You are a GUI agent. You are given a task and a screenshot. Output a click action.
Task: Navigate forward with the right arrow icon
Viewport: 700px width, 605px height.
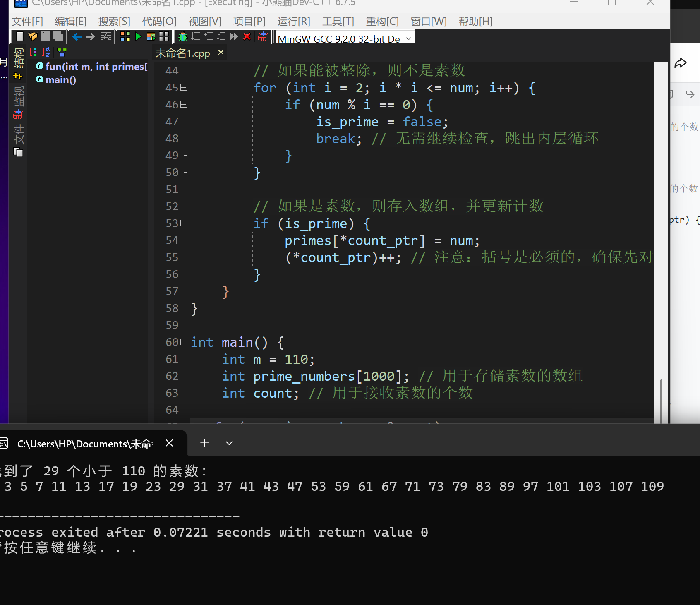tap(90, 37)
